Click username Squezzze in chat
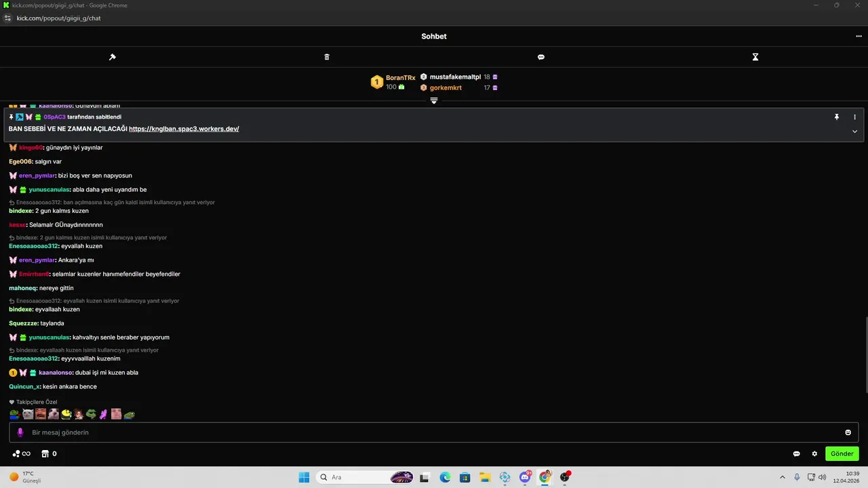This screenshot has height=488, width=868. 23,323
